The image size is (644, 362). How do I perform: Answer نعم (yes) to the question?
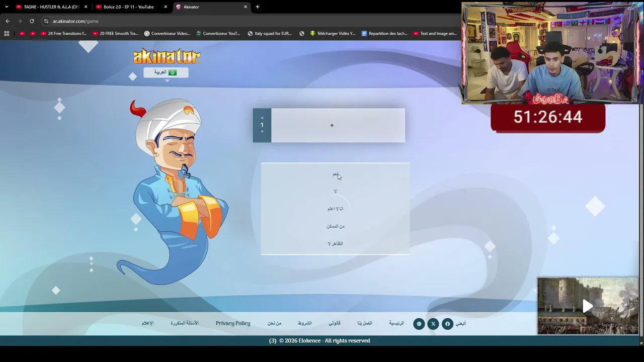click(x=335, y=174)
